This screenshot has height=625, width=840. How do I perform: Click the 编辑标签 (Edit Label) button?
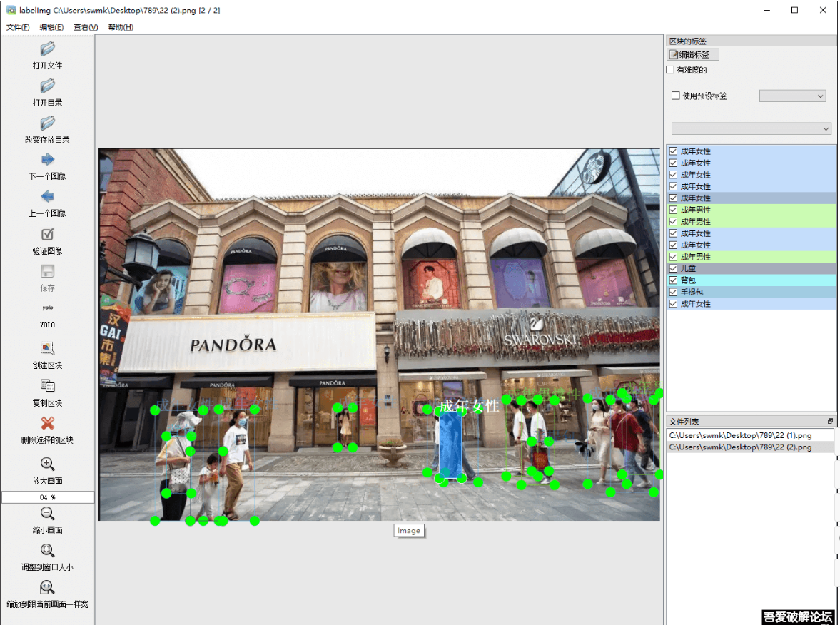(693, 55)
